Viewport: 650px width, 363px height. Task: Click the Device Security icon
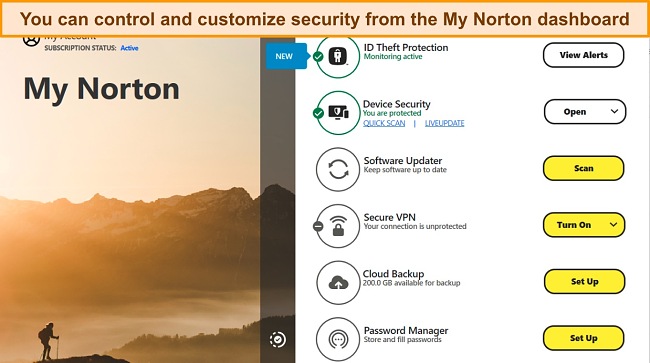click(338, 113)
